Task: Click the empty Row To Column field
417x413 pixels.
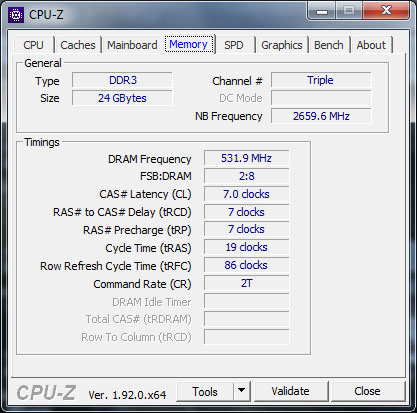Action: [247, 337]
